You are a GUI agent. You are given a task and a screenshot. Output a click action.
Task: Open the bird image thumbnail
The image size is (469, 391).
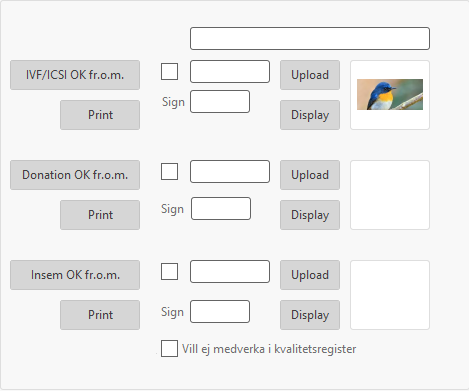390,95
